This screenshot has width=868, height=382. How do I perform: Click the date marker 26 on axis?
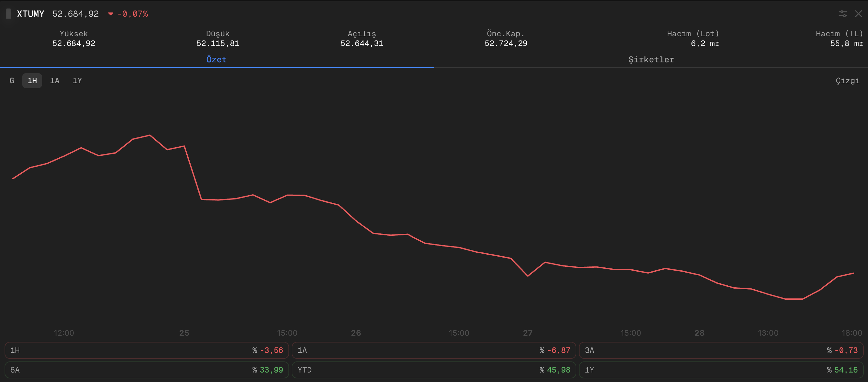point(356,333)
